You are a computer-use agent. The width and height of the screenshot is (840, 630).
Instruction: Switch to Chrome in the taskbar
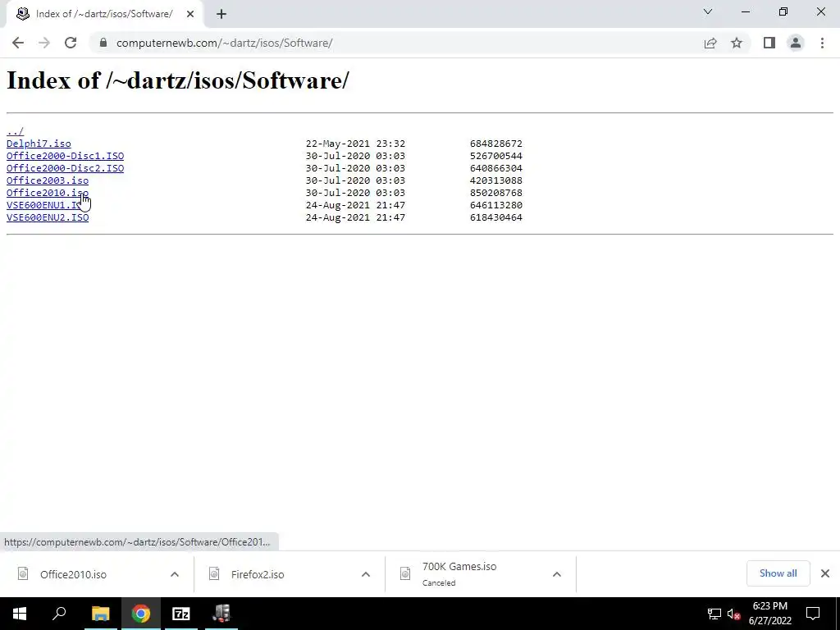(141, 614)
